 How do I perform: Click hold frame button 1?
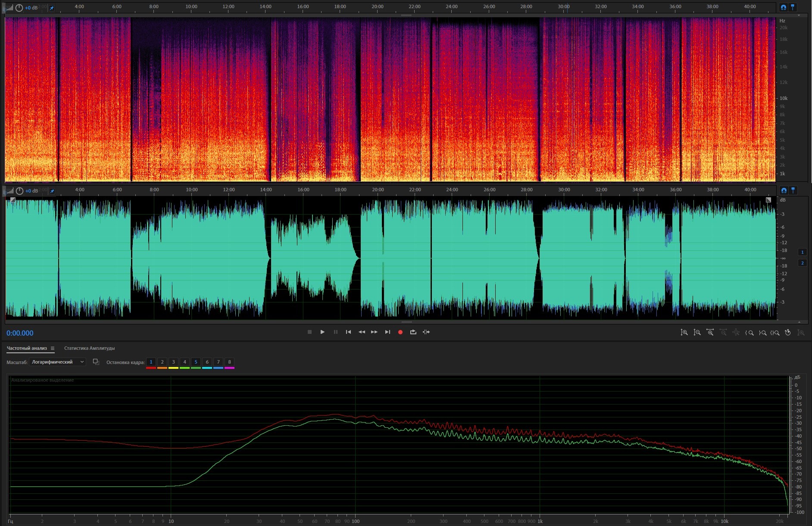(151, 362)
